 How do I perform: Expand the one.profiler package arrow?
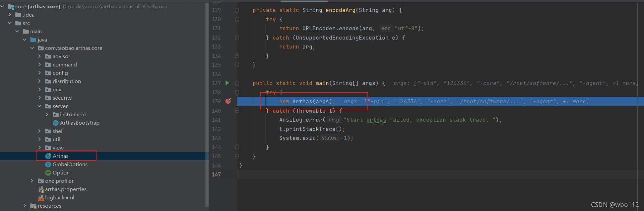pos(32,181)
